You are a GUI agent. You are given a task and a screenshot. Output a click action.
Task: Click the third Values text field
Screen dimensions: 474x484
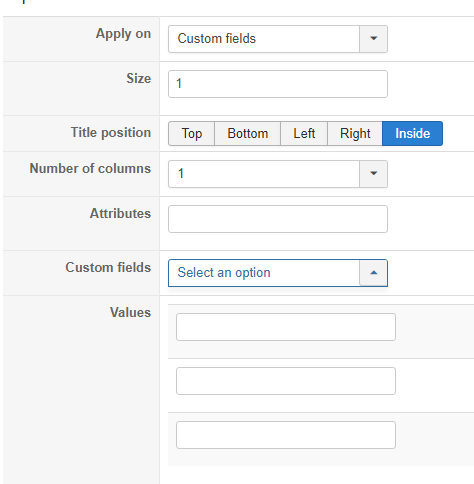point(286,435)
